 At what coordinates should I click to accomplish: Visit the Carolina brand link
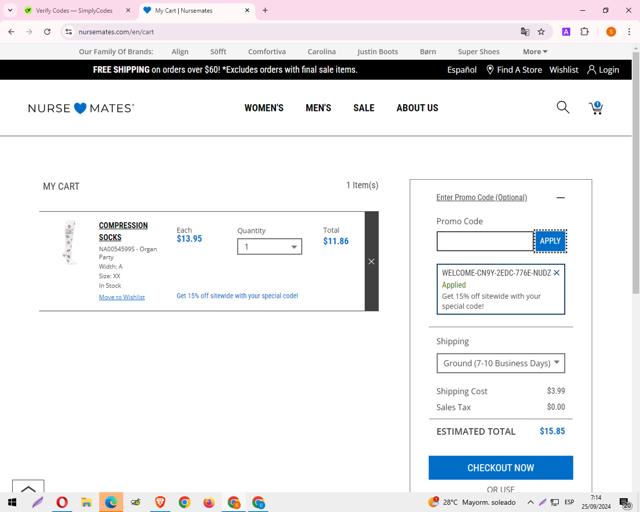(322, 51)
